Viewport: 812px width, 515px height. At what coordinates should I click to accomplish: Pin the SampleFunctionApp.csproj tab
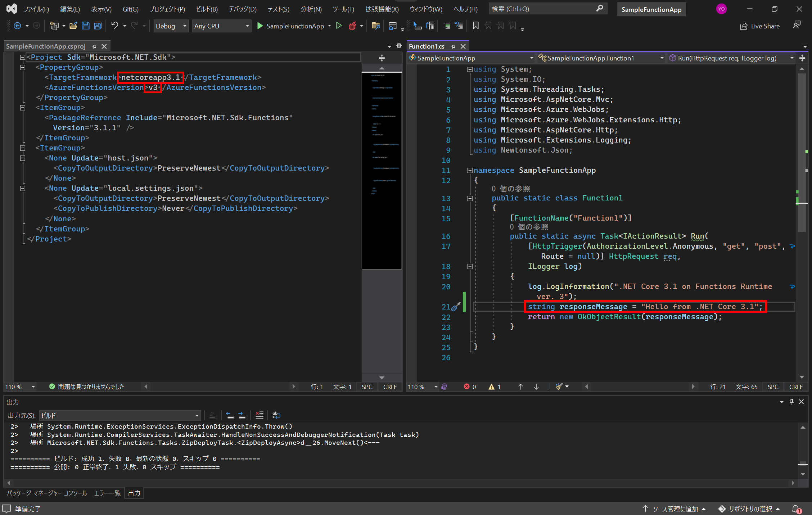click(x=94, y=46)
